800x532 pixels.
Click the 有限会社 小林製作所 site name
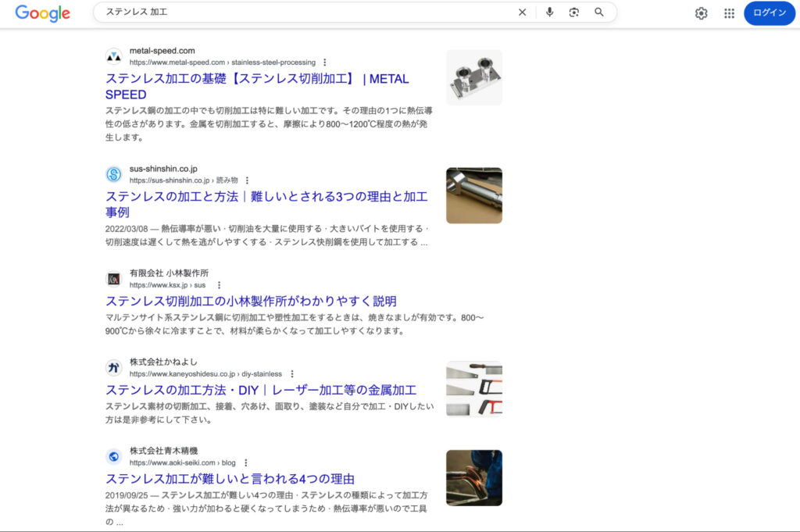pos(169,273)
